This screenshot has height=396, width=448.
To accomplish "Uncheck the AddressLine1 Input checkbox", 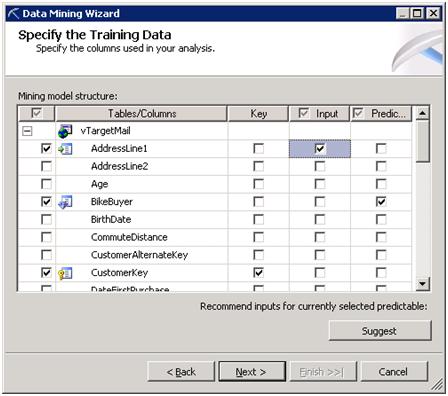I will [x=320, y=149].
